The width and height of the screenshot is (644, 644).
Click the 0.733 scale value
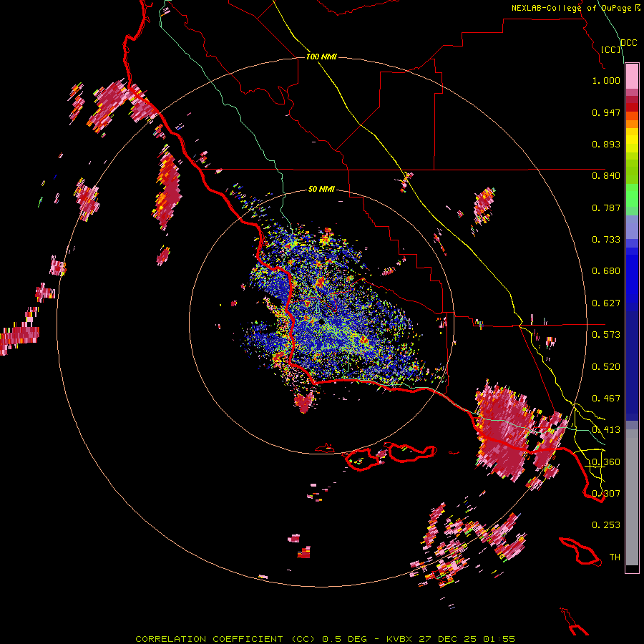point(606,240)
